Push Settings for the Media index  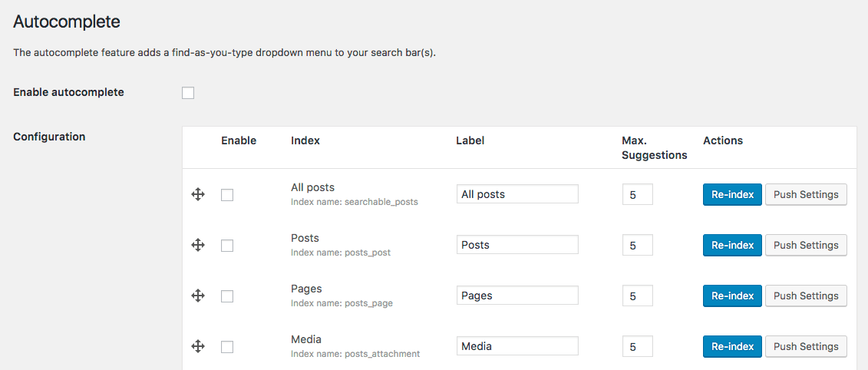806,346
